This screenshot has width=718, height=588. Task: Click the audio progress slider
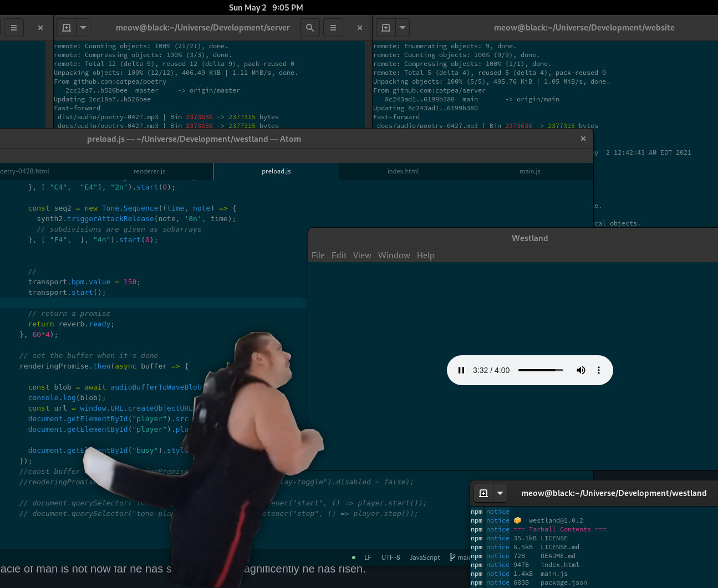[x=541, y=370]
